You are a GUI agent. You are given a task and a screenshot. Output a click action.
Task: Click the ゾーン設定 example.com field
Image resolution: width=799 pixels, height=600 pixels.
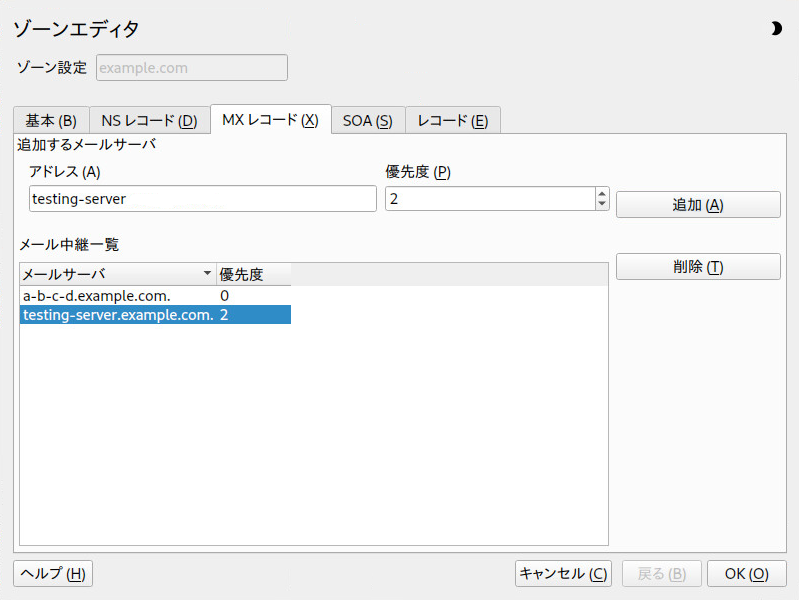[x=192, y=68]
